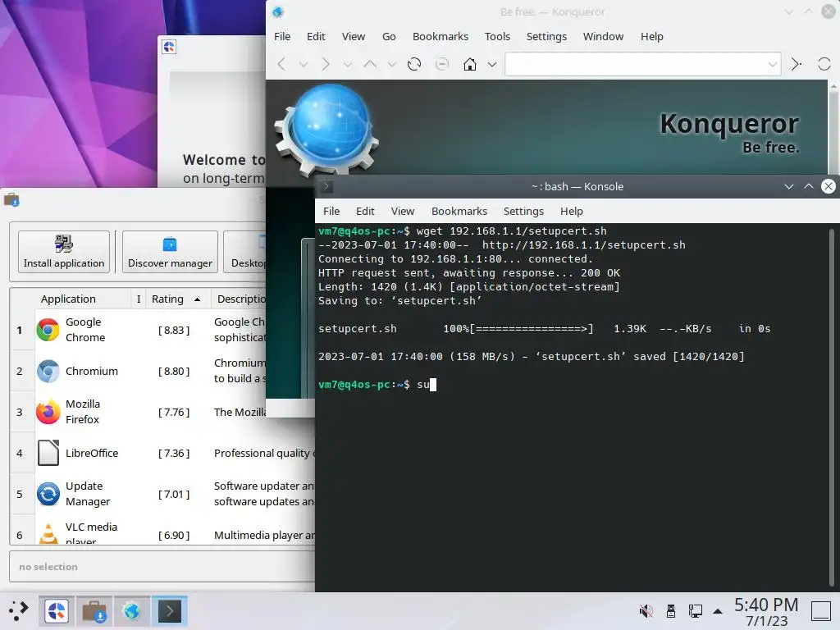Click Install application button

click(x=64, y=252)
